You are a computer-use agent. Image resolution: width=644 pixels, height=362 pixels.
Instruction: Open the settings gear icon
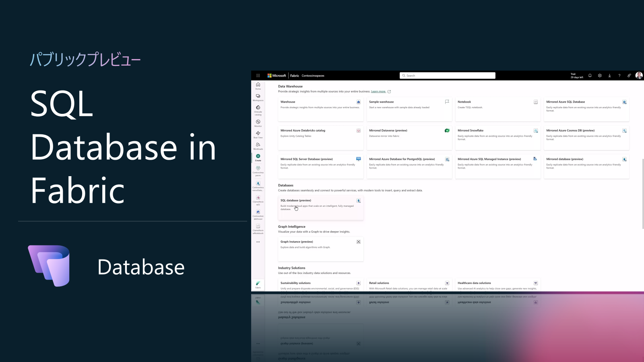pos(600,76)
